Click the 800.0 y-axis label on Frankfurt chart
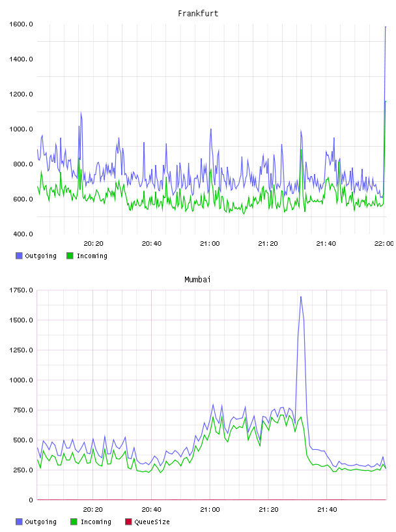This screenshot has width=396, height=532. click(23, 164)
